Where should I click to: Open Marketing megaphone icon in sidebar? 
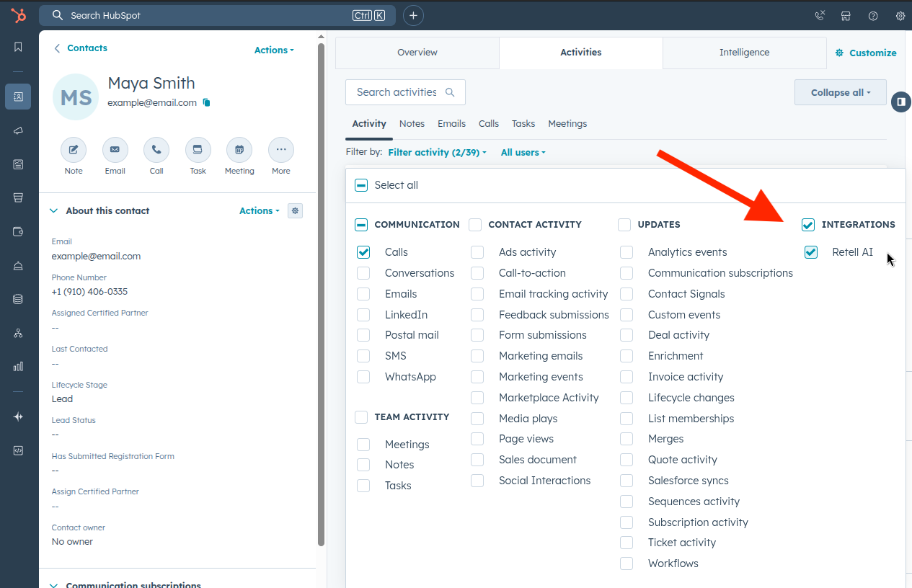[18, 130]
